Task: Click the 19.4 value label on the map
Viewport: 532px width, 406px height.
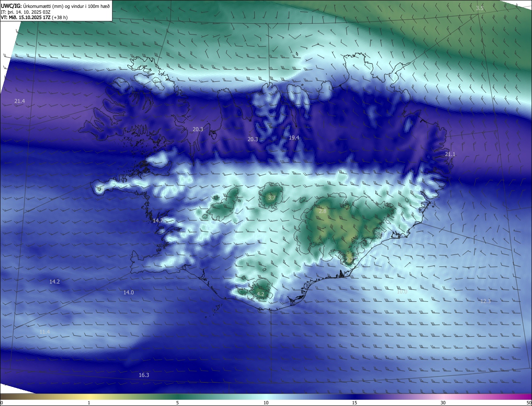Action: (294, 137)
